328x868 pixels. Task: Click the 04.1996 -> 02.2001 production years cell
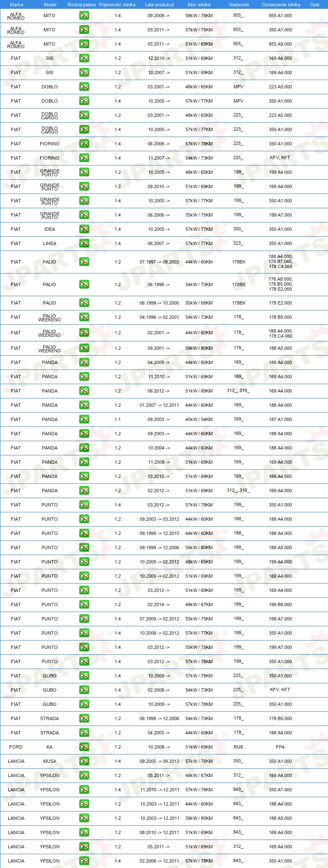[x=159, y=317]
